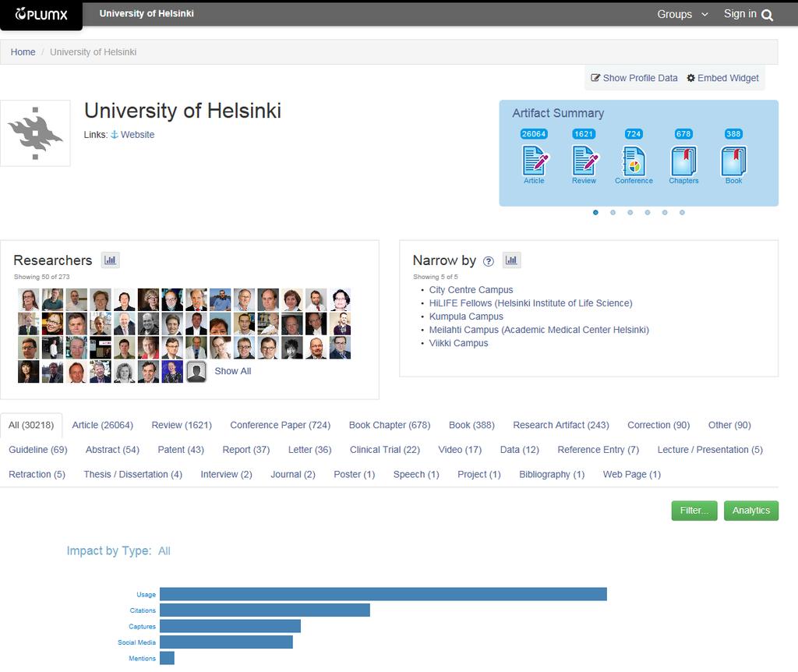Open the university Website link
798x672 pixels.
132,134
